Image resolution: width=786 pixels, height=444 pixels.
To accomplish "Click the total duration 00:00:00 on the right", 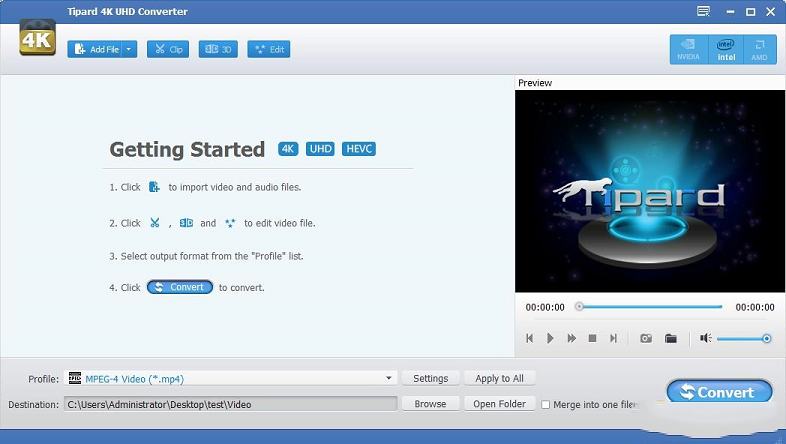I will click(x=755, y=307).
